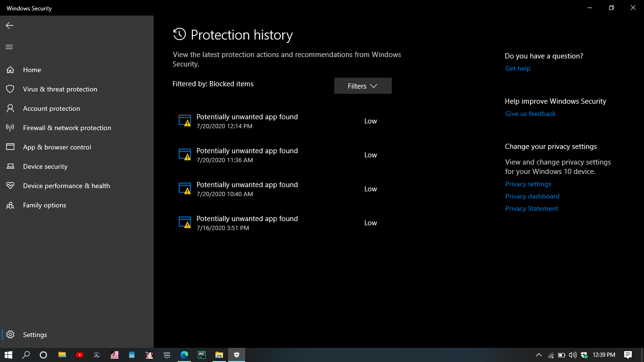Open the Privacy settings link

528,184
